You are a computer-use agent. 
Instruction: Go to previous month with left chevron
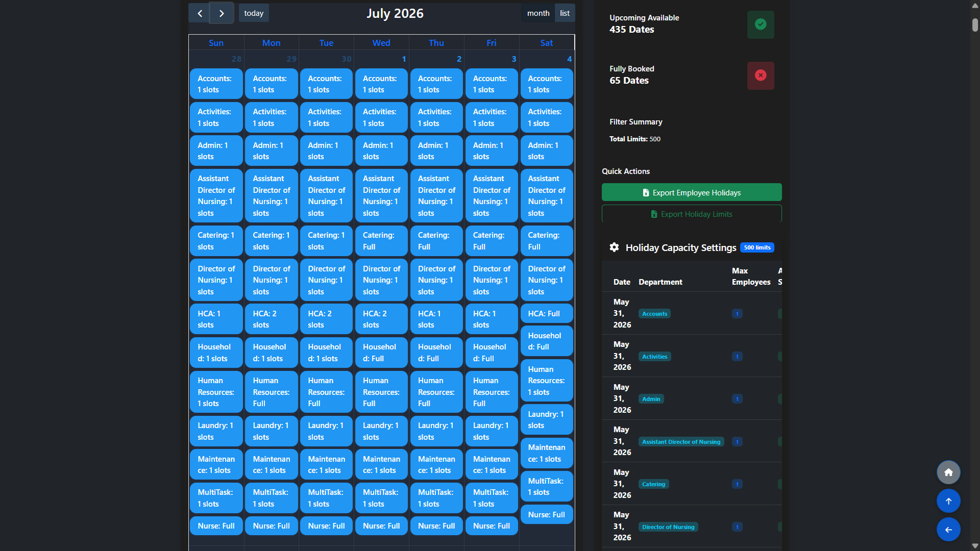[200, 13]
